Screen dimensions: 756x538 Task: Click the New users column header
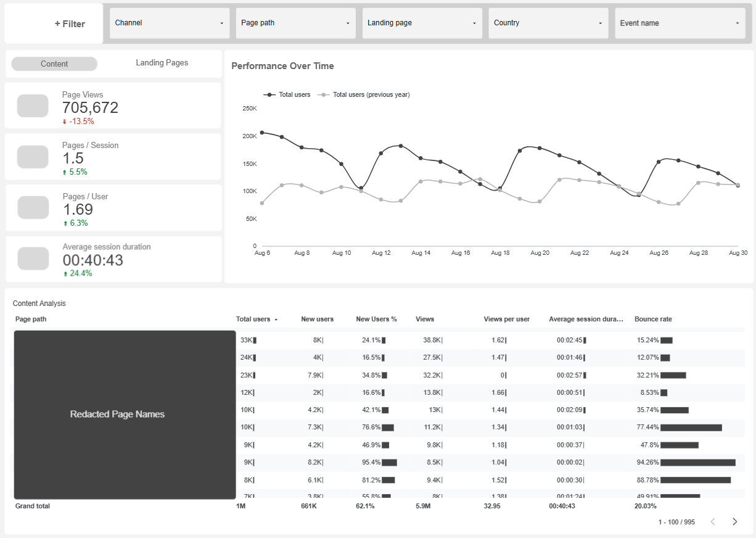[x=318, y=319]
